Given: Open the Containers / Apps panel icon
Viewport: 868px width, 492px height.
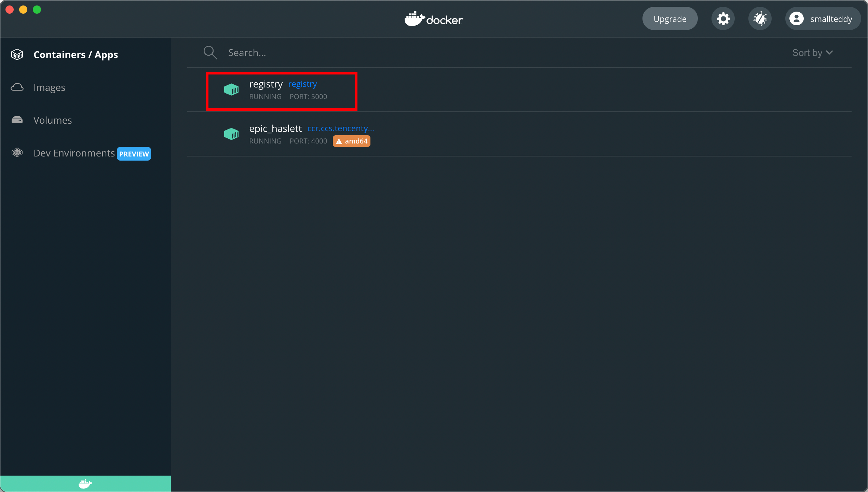Looking at the screenshot, I should click(17, 54).
